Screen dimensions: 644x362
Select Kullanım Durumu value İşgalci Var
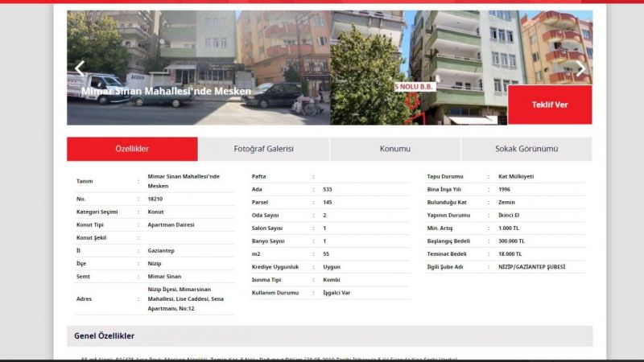[336, 293]
